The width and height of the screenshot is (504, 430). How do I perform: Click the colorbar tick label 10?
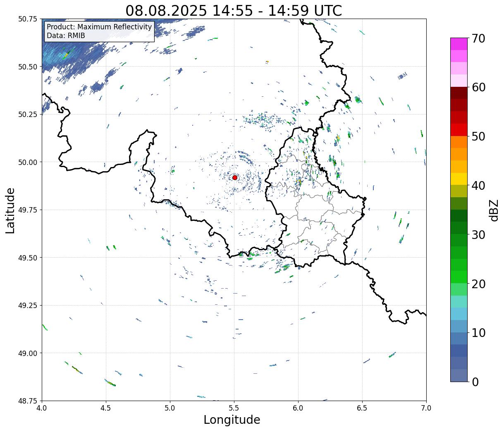click(x=478, y=332)
